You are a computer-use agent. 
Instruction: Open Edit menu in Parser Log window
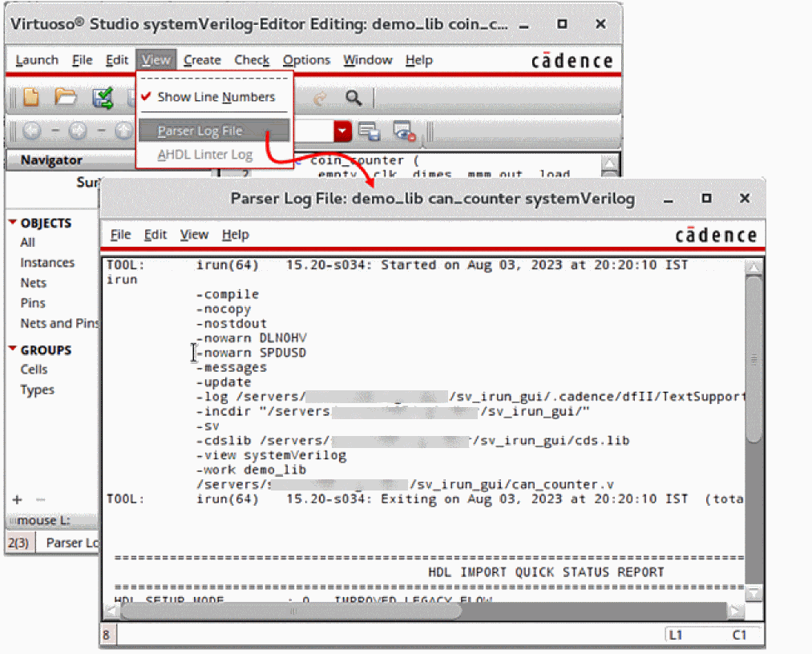click(156, 235)
